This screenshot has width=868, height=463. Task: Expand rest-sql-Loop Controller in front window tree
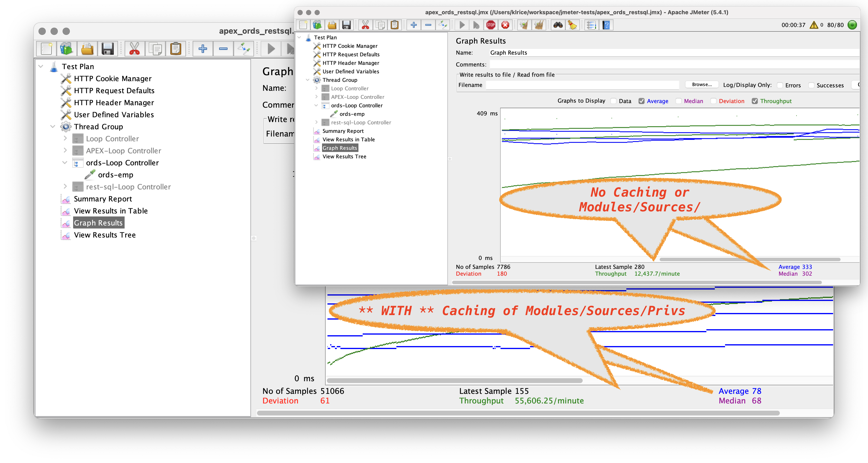(316, 122)
